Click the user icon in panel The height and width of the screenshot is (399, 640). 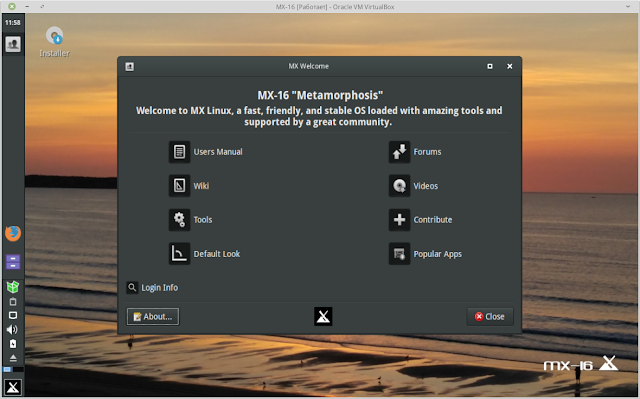(x=13, y=44)
